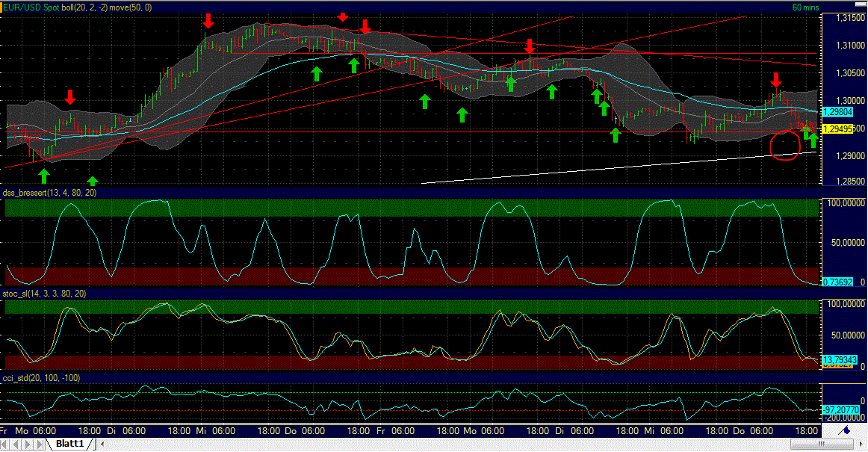
Task: Select the red circle annotation on the chart
Action: 786,146
